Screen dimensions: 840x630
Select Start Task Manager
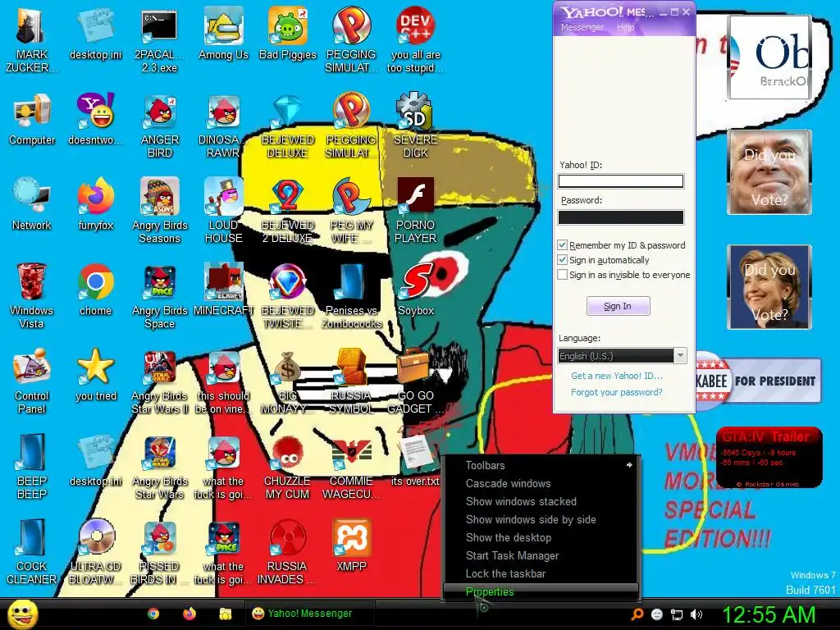point(541,555)
